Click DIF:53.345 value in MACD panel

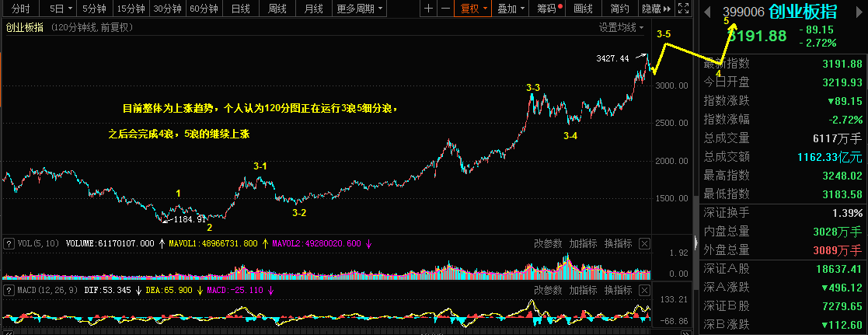click(109, 290)
